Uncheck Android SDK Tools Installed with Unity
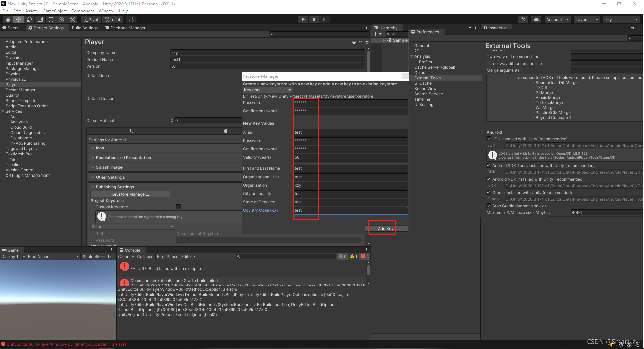644x349 pixels. (489, 165)
